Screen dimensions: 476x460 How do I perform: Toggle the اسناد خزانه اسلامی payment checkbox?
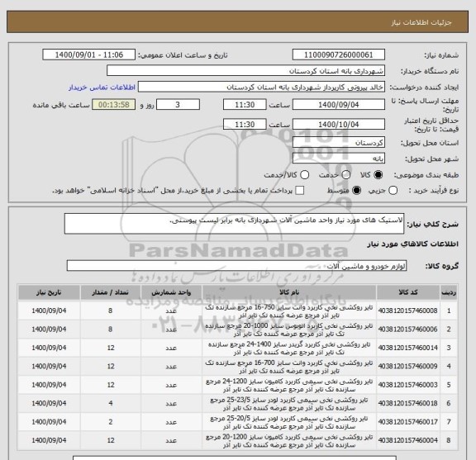tap(300, 191)
